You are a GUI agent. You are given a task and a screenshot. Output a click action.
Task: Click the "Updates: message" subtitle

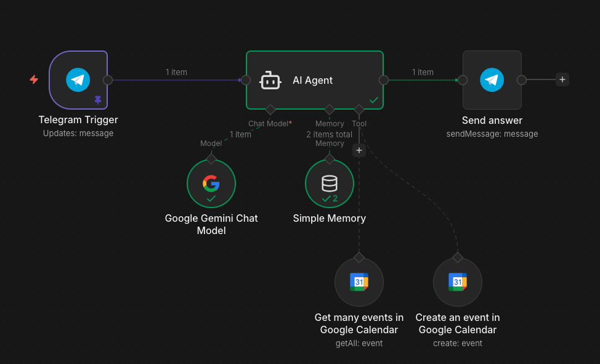pyautogui.click(x=78, y=133)
